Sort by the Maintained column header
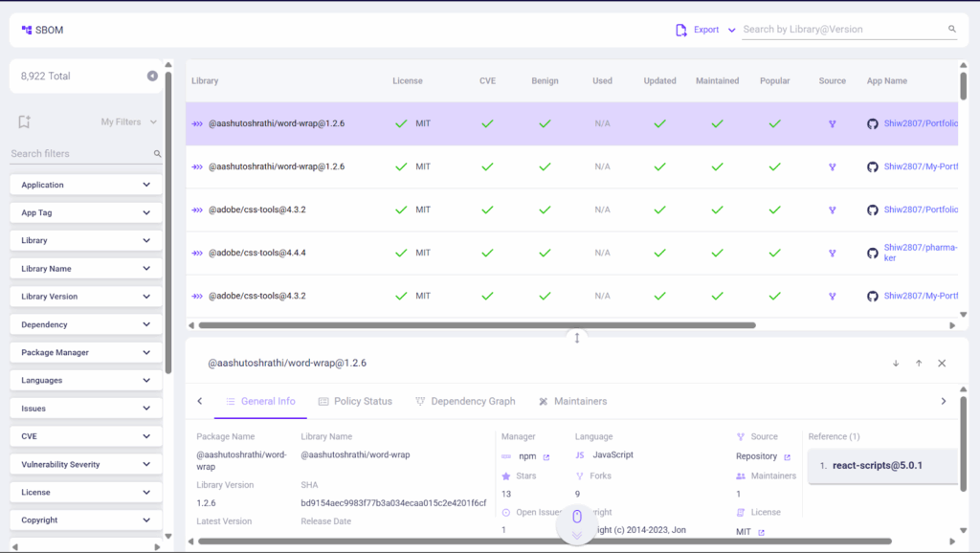The image size is (980, 553). click(717, 80)
